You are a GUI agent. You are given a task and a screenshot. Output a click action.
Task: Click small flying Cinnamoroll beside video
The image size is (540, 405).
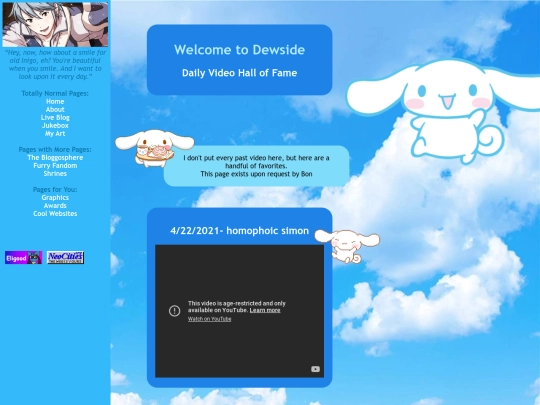tap(347, 246)
